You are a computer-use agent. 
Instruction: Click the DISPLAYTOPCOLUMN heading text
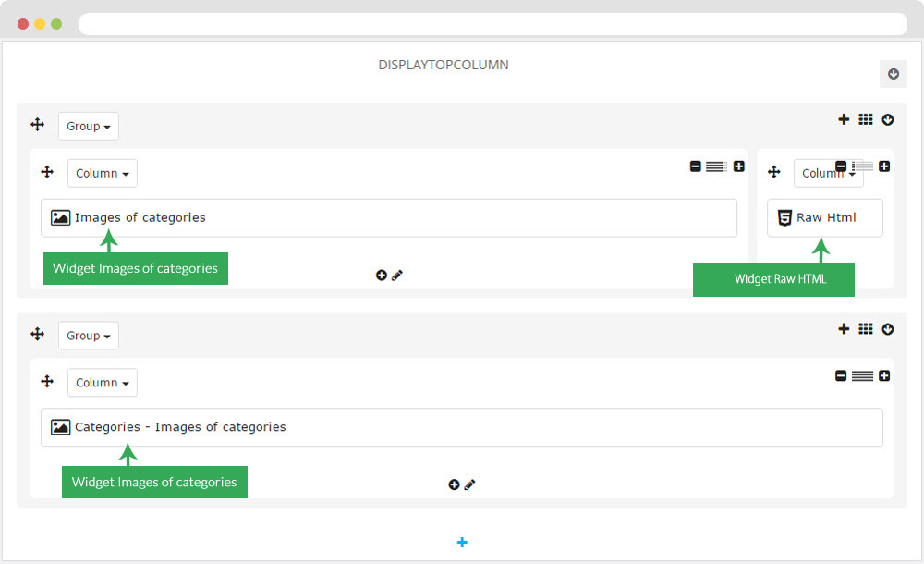coord(444,65)
